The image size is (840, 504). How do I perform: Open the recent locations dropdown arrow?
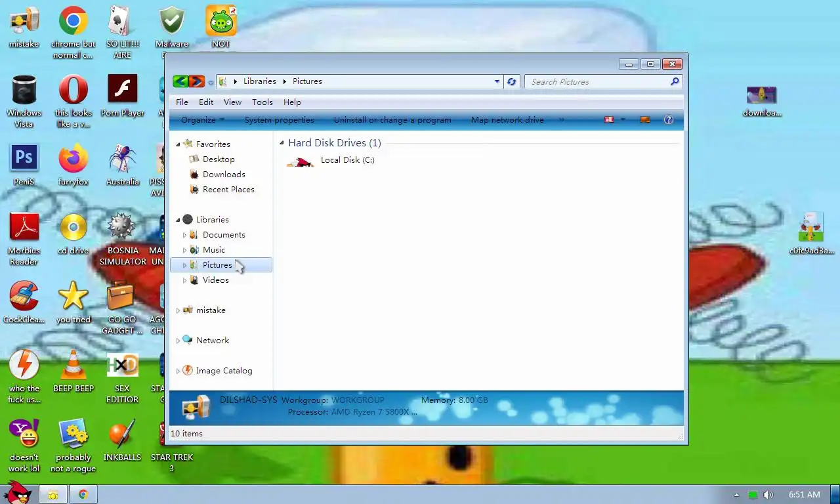tap(211, 82)
